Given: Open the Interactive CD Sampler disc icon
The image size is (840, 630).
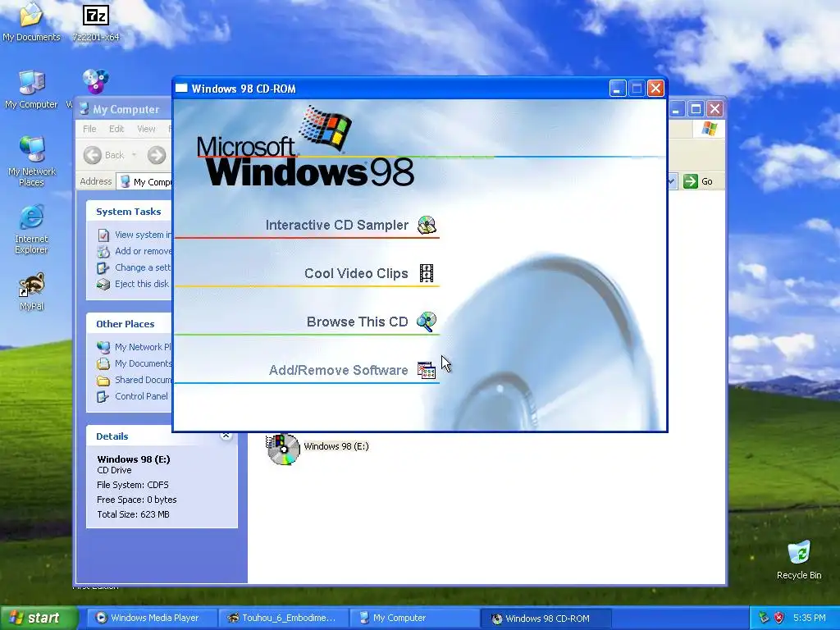Looking at the screenshot, I should click(427, 225).
